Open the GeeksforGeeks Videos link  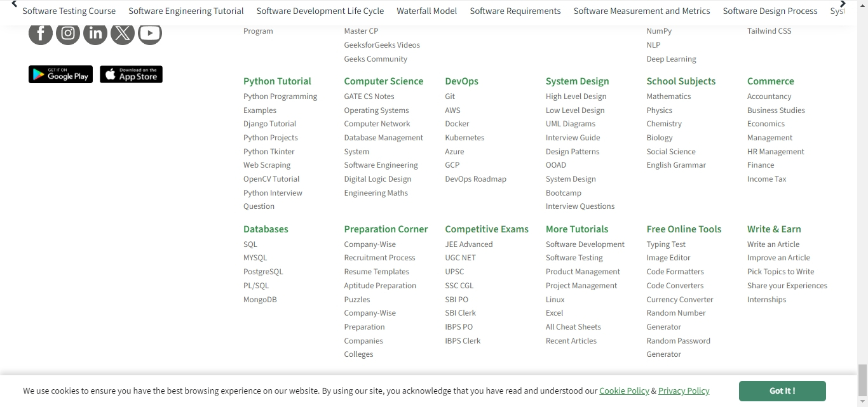(382, 45)
